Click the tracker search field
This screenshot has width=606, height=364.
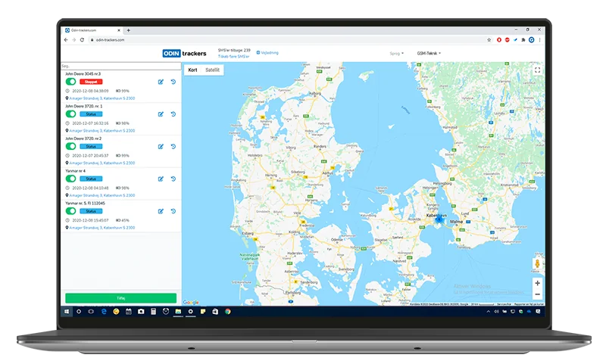[121, 66]
